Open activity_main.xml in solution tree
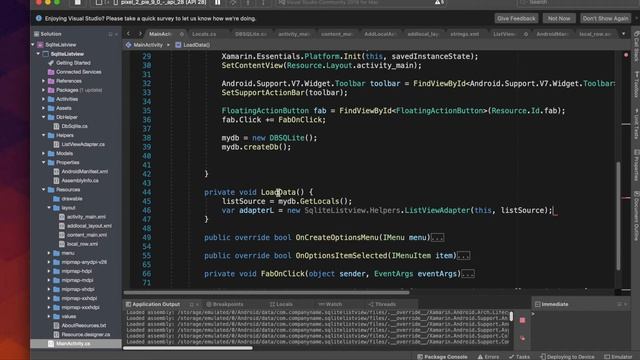640x360 pixels. [x=86, y=217]
